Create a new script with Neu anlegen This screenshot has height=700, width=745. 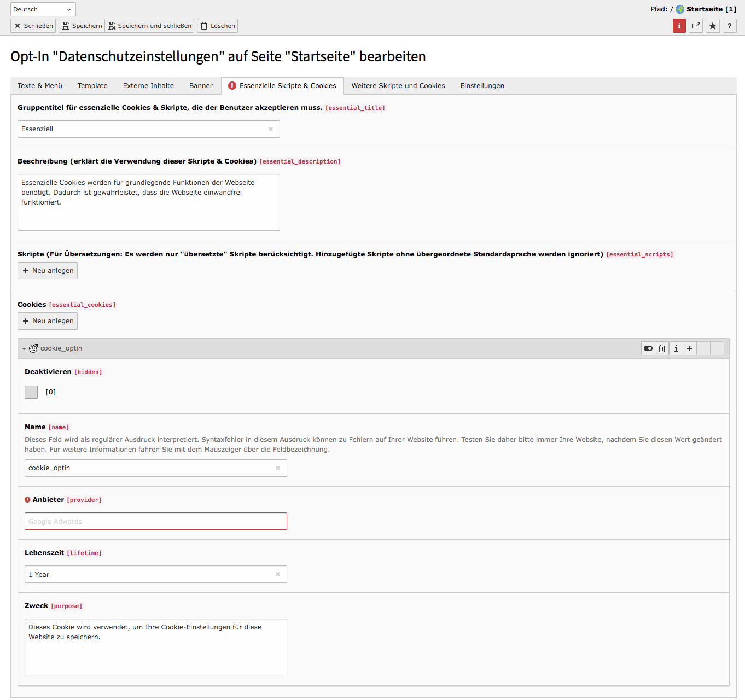pyautogui.click(x=47, y=270)
